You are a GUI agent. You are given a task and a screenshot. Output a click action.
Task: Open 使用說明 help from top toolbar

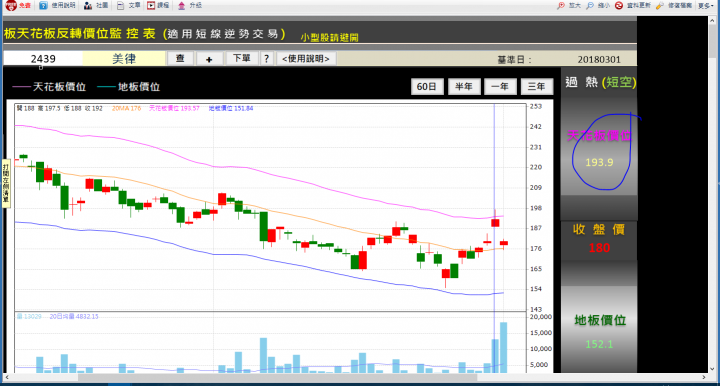click(57, 6)
